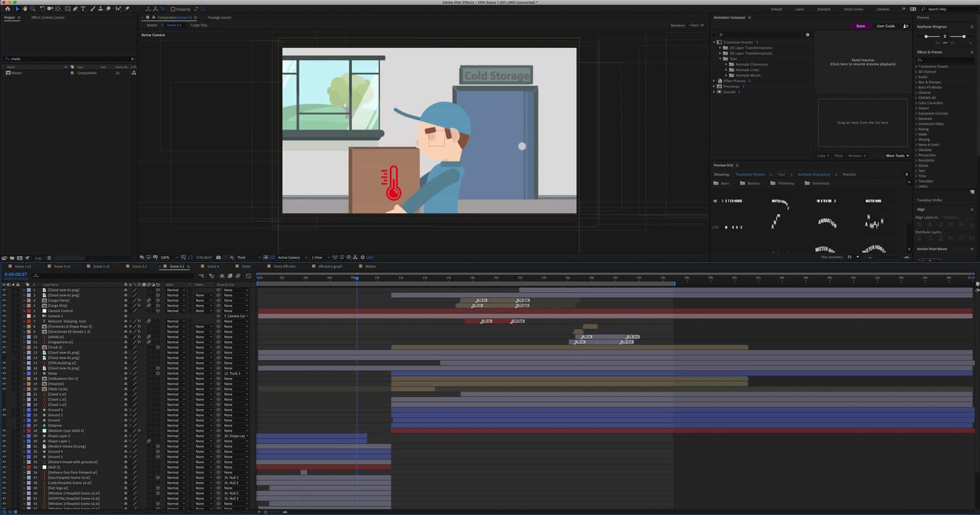Screen dimensions: 980x515
Task: Expand the 2D Layer Transformations folder
Action: (x=720, y=48)
